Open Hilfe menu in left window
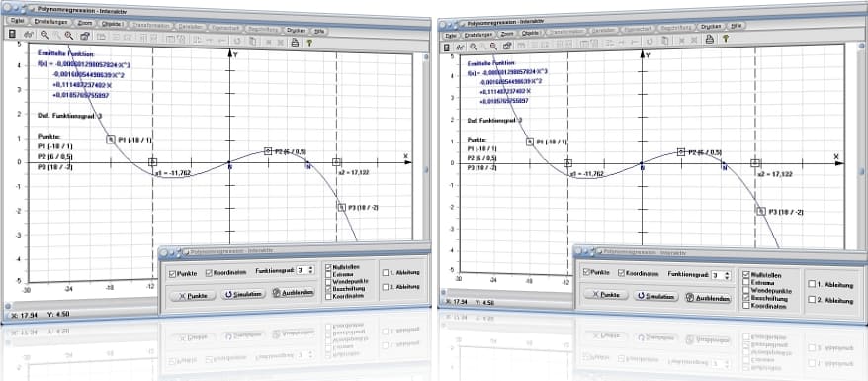 coord(319,31)
